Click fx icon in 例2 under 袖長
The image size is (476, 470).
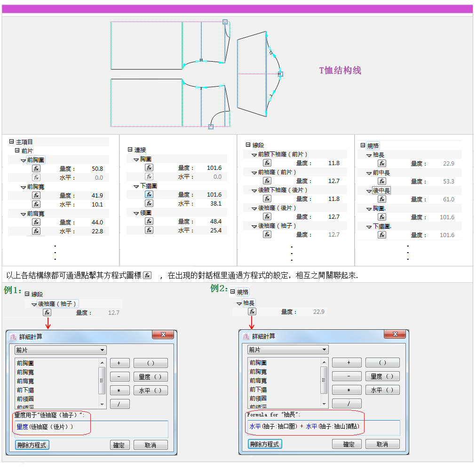coord(252,311)
